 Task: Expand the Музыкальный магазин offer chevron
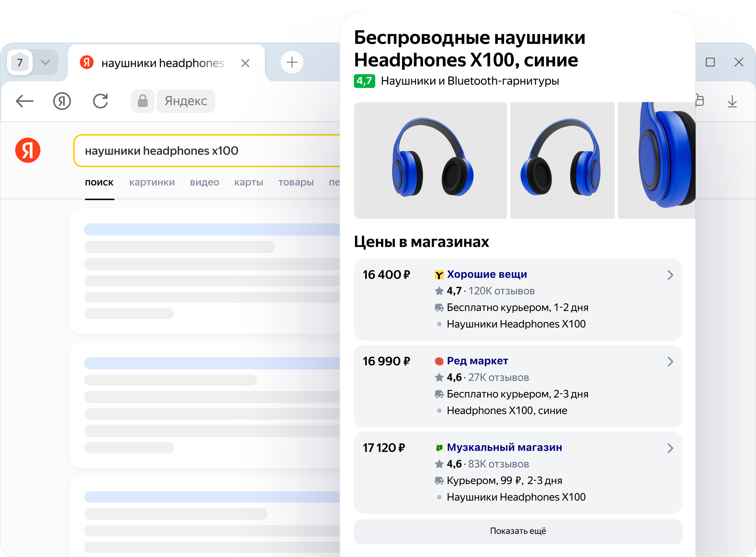pos(670,448)
